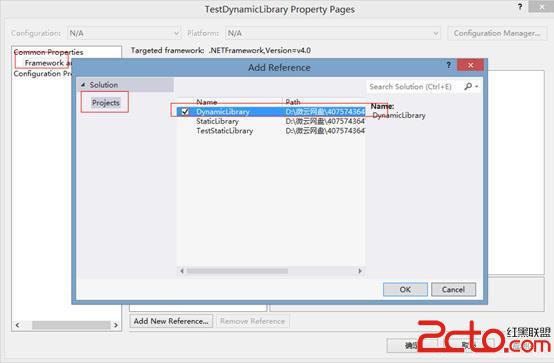The image size is (554, 363).
Task: Click the TestStaticLibrary path cell
Action: [x=325, y=131]
